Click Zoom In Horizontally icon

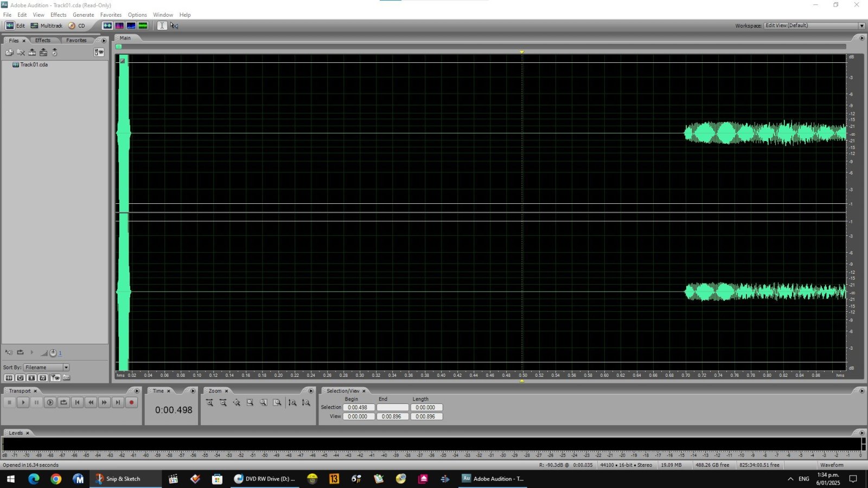[x=209, y=402]
